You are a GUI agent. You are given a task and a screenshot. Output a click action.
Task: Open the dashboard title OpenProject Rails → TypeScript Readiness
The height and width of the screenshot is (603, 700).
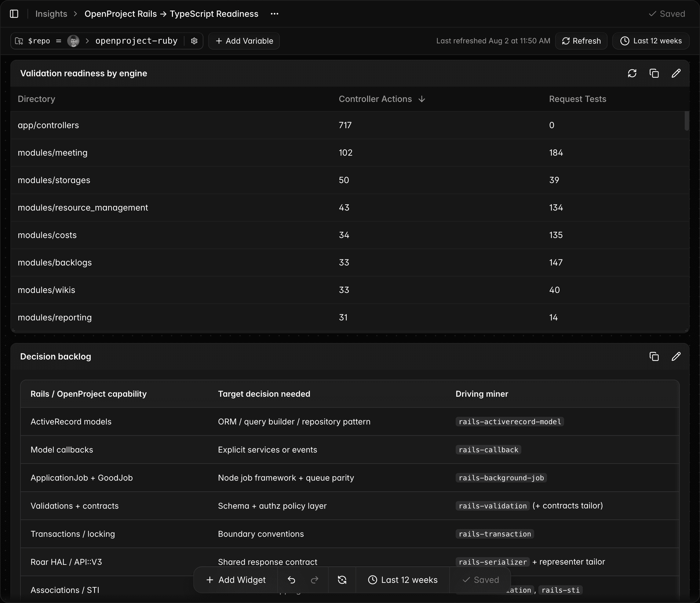[x=171, y=14]
